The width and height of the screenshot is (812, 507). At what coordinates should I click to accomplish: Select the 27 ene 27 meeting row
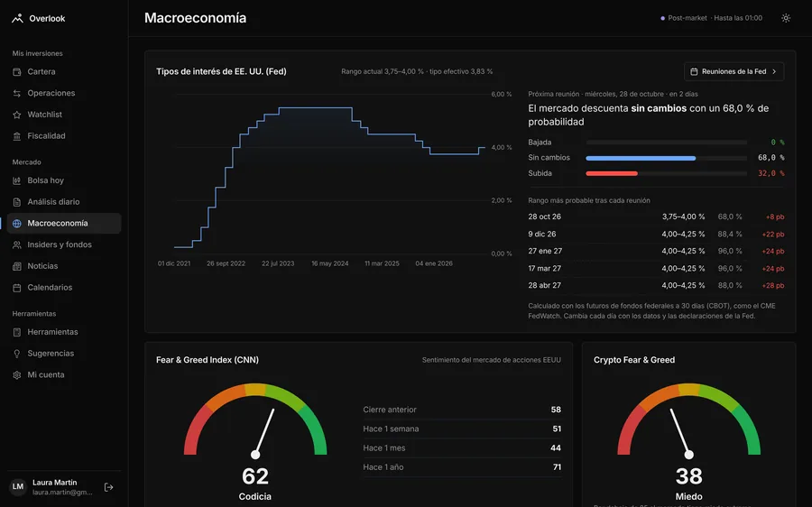click(656, 251)
